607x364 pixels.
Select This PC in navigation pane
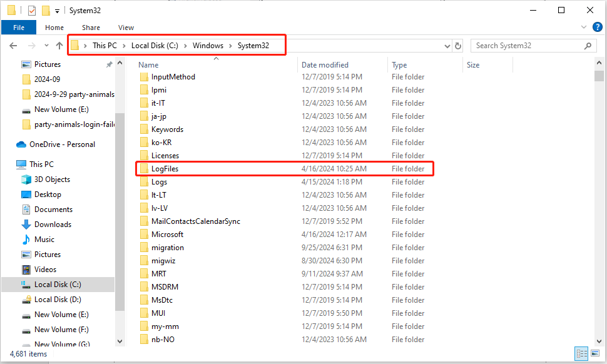(41, 164)
